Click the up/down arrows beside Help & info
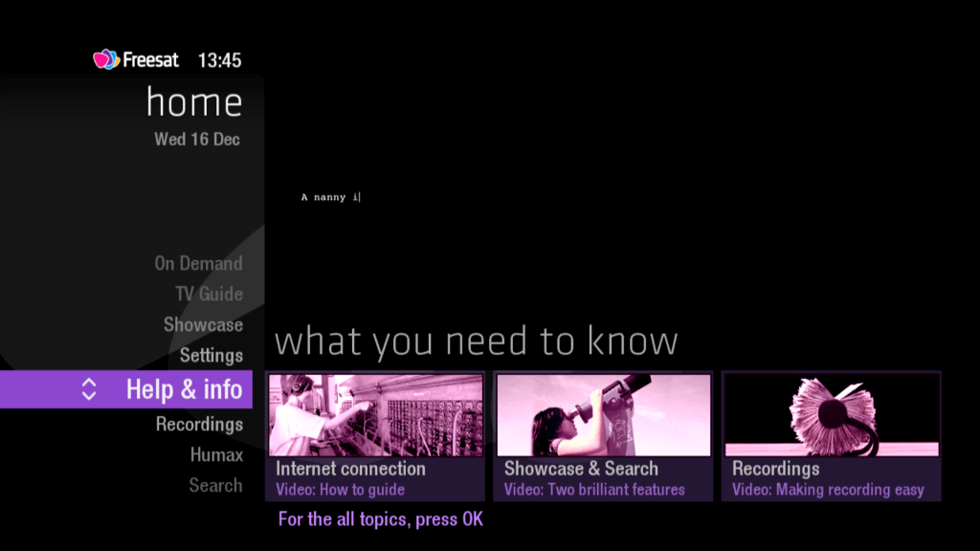The image size is (980, 551). pos(89,389)
